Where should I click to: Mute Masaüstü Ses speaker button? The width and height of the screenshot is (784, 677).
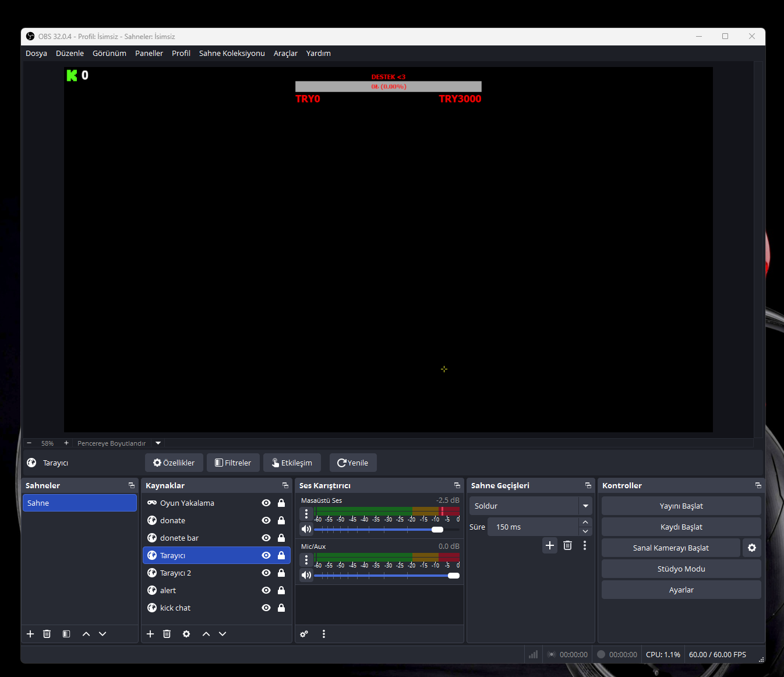(306, 529)
